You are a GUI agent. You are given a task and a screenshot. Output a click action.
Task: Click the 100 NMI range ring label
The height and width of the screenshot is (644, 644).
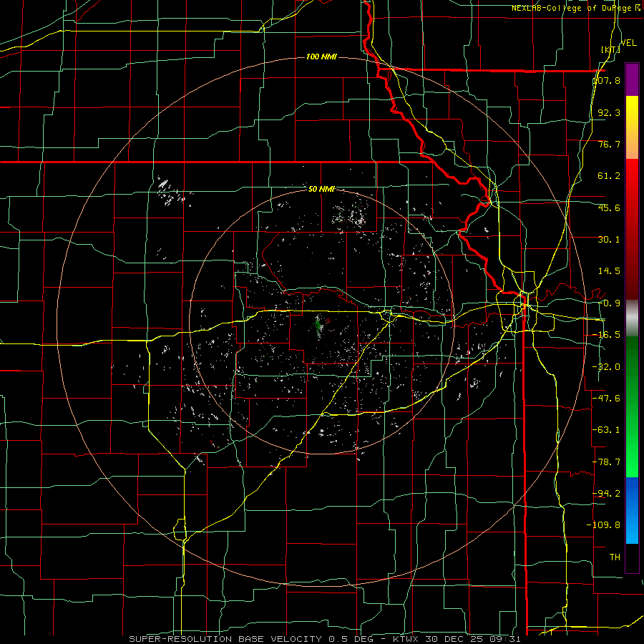[321, 57]
